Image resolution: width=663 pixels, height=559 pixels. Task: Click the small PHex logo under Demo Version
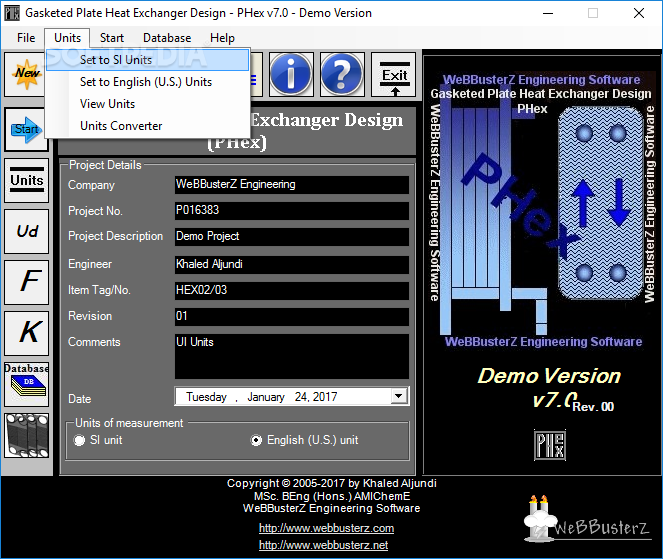[x=550, y=445]
